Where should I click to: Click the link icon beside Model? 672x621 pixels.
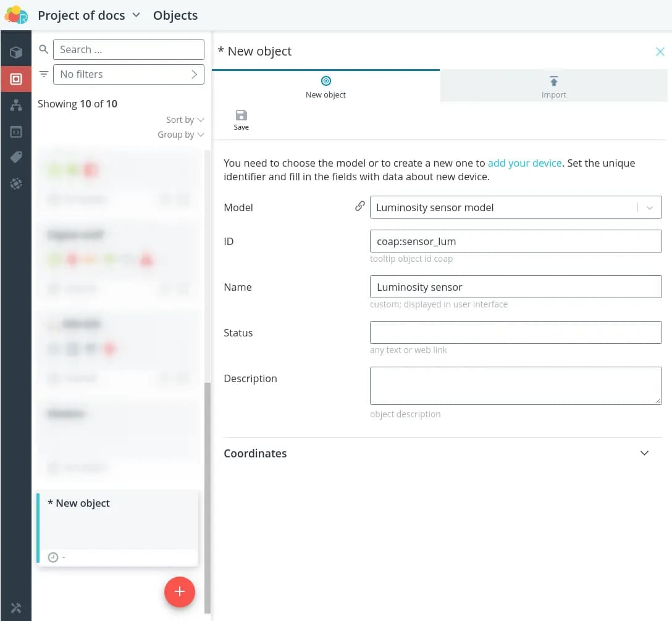tap(359, 207)
